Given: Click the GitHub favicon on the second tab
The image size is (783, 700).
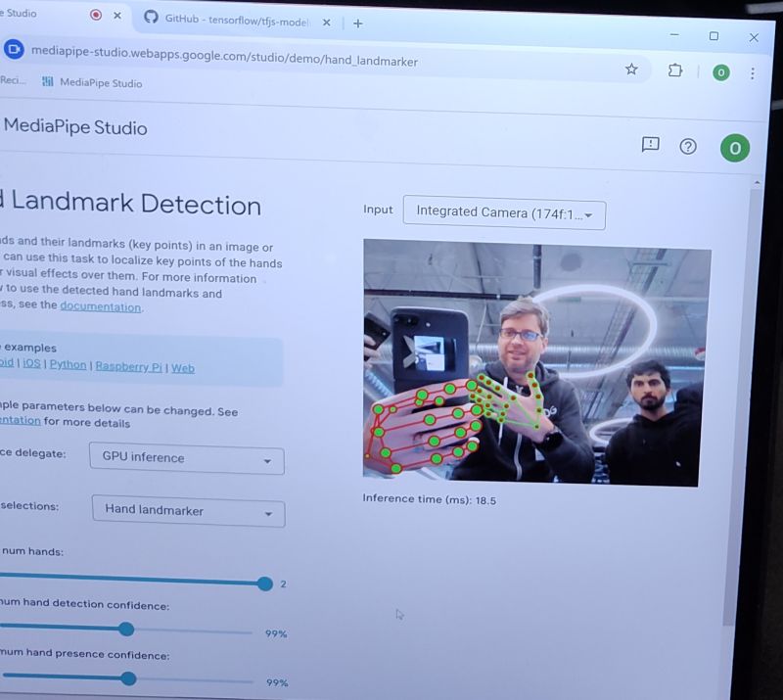Looking at the screenshot, I should click(151, 18).
